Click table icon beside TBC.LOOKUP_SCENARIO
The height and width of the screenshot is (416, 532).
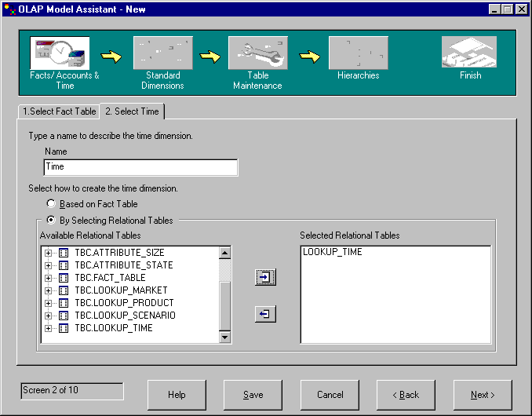pos(64,316)
